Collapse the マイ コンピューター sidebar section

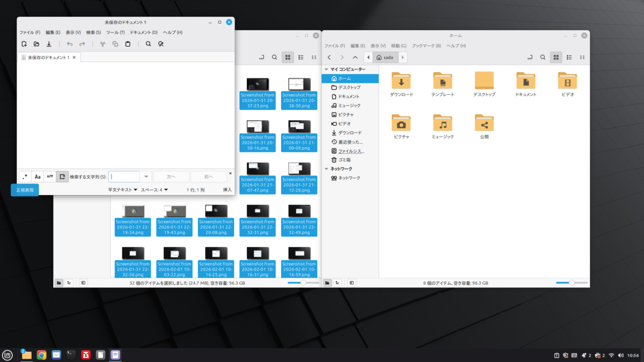(327, 69)
